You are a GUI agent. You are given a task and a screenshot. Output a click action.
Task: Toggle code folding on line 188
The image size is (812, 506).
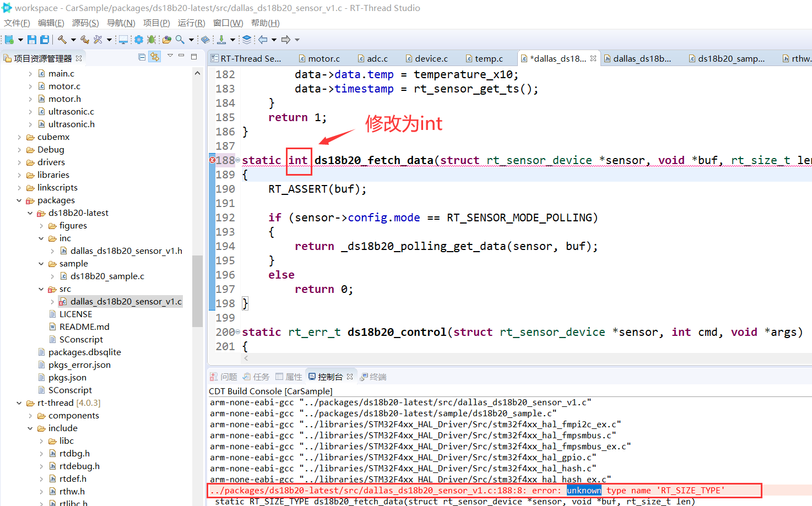pos(238,160)
